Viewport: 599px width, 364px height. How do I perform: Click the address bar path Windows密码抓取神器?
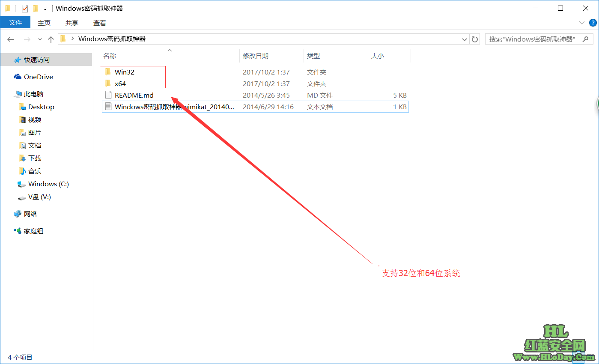click(112, 39)
